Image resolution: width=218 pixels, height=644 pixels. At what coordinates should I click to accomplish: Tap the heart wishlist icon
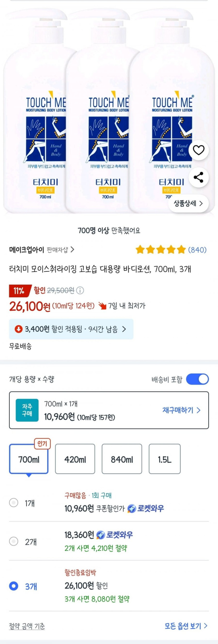coord(198,150)
